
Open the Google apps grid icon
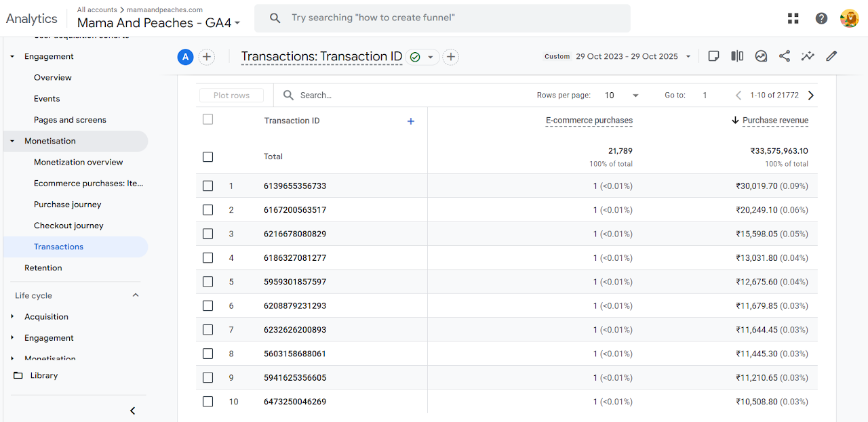click(x=793, y=18)
